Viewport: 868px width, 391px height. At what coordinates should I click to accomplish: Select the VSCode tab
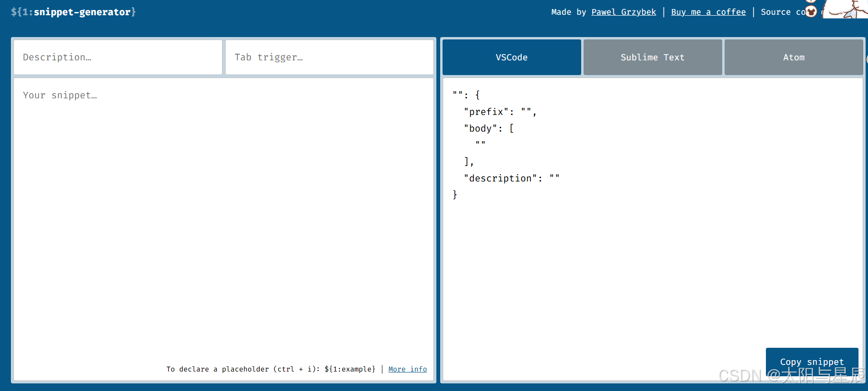click(511, 57)
